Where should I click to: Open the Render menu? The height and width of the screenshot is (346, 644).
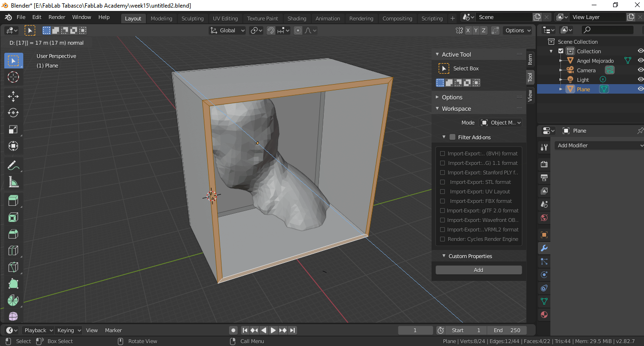pos(57,17)
